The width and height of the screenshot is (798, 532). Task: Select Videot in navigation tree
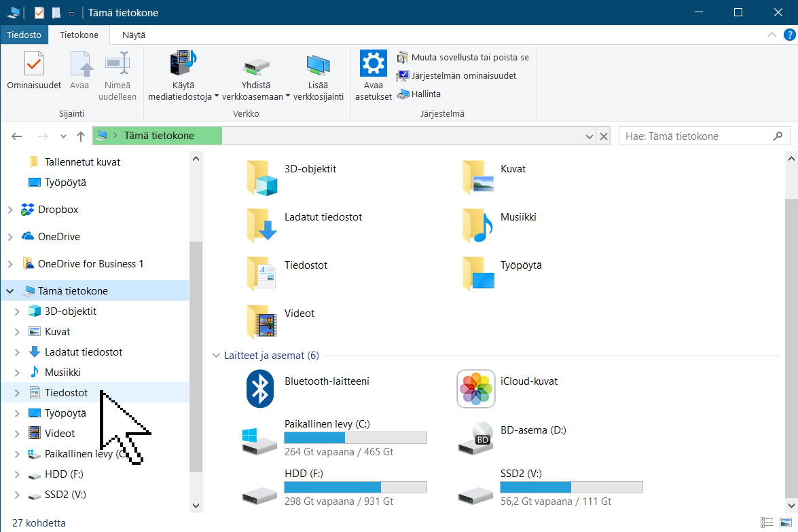[60, 434]
